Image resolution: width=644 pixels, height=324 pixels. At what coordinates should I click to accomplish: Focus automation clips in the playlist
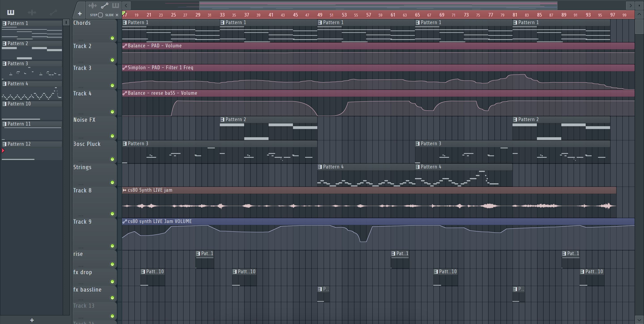click(x=104, y=5)
